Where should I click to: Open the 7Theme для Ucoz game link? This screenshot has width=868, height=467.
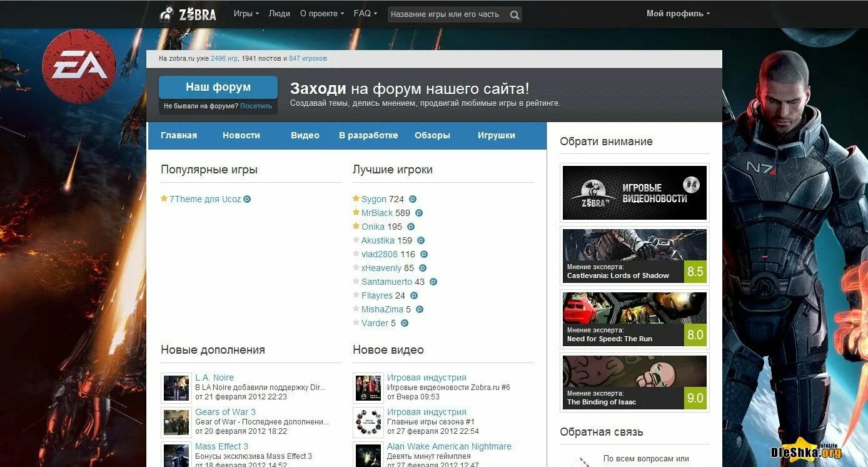tap(205, 199)
